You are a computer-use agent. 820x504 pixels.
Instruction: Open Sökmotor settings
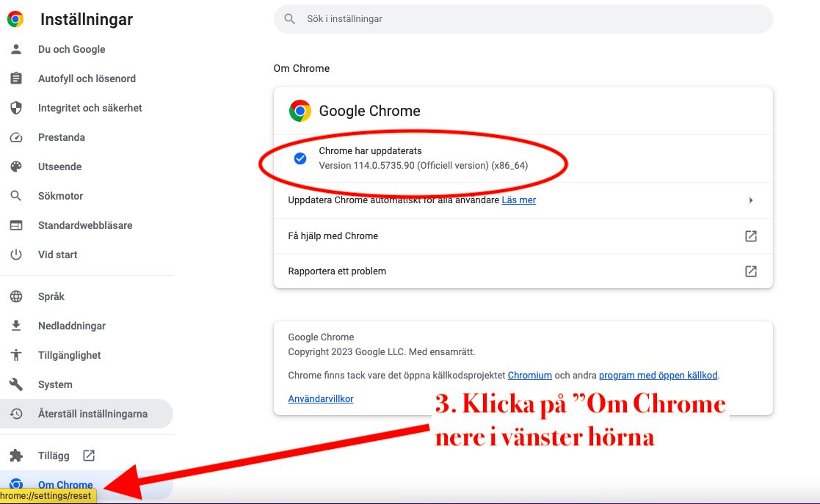(60, 196)
